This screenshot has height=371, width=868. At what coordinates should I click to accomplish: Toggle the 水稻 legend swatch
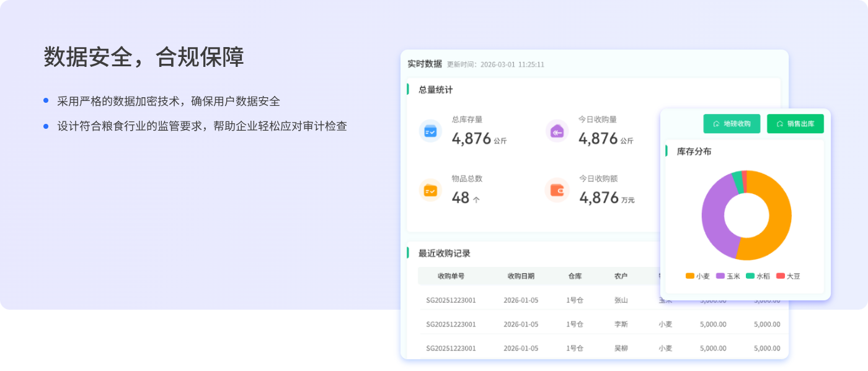[750, 276]
